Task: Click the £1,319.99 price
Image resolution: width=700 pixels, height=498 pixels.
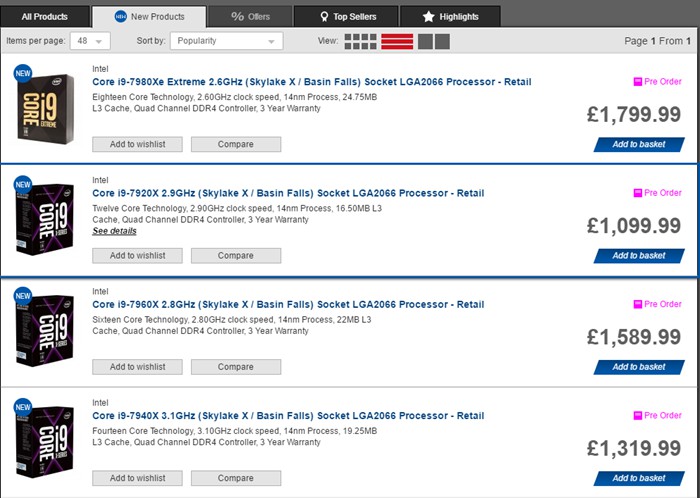Action: 634,448
